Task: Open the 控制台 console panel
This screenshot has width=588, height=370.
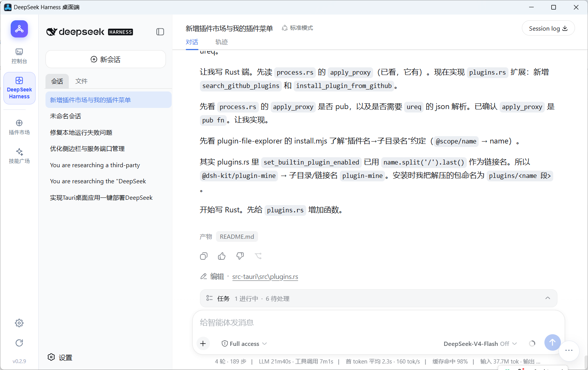Action: tap(19, 56)
